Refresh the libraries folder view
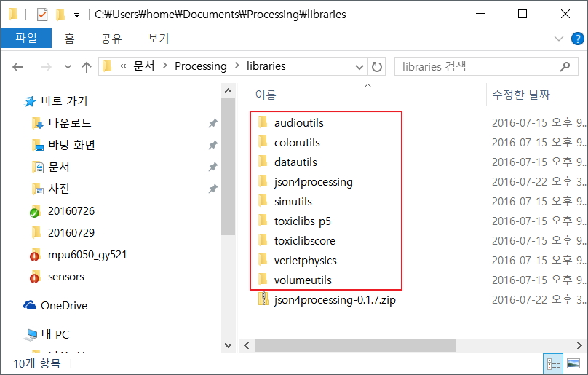Image resolution: width=588 pixels, height=375 pixels. pos(376,67)
